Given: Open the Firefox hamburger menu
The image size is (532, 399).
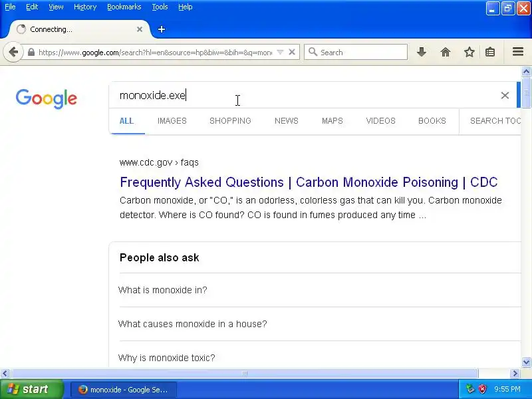Looking at the screenshot, I should point(518,52).
